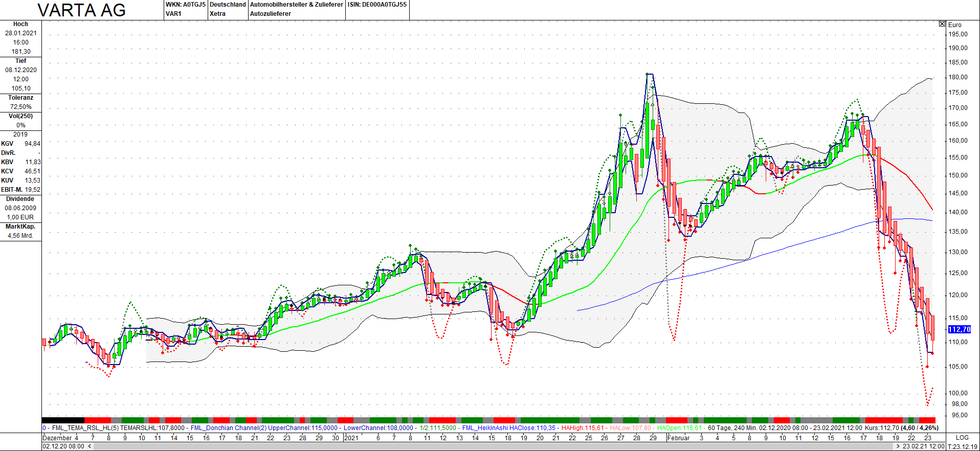Click the FML_Donchian Channel(2) indicator label

[x=229, y=428]
